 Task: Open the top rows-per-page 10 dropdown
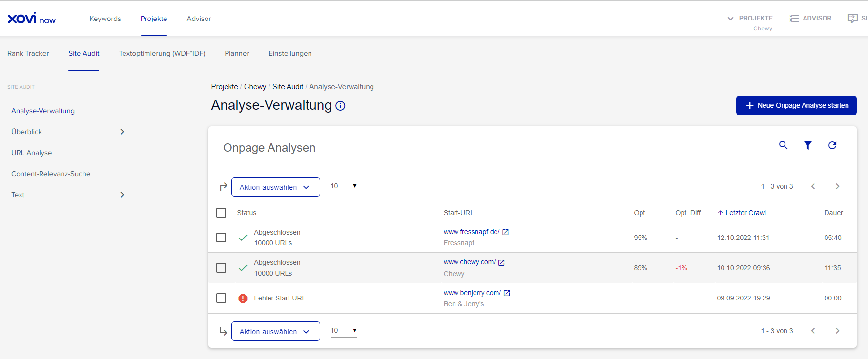point(344,186)
